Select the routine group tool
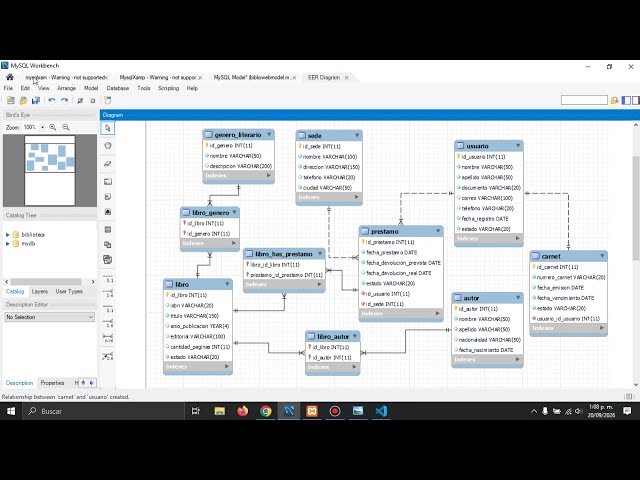 (107, 260)
